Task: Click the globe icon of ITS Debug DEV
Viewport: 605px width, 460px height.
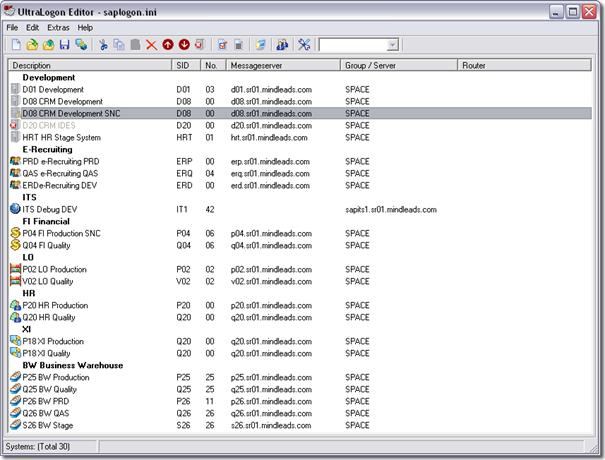Action: (x=15, y=209)
